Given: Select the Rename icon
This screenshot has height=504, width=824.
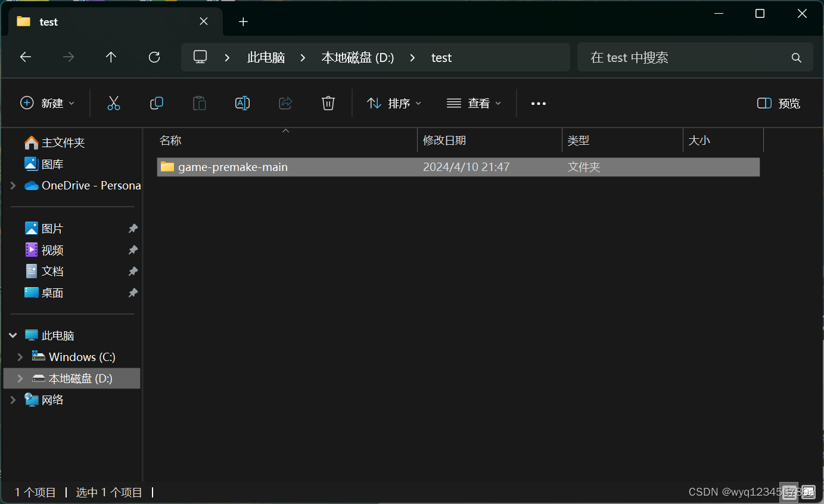Looking at the screenshot, I should (x=242, y=102).
